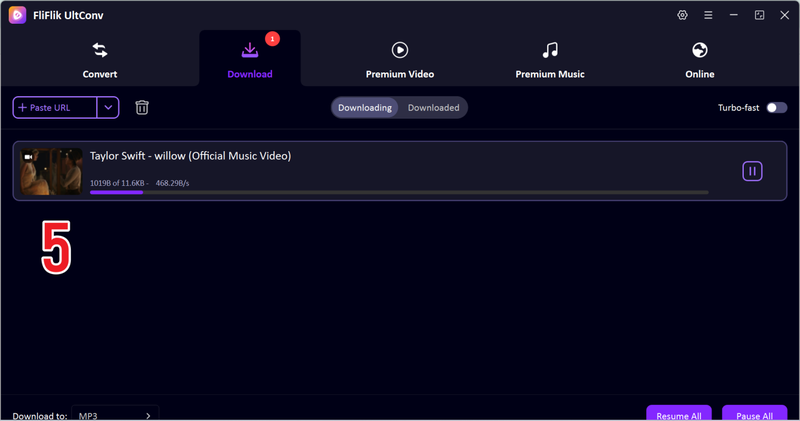Screen dimensions: 800x421
Task: Click the willow download progress bar
Action: click(x=399, y=192)
